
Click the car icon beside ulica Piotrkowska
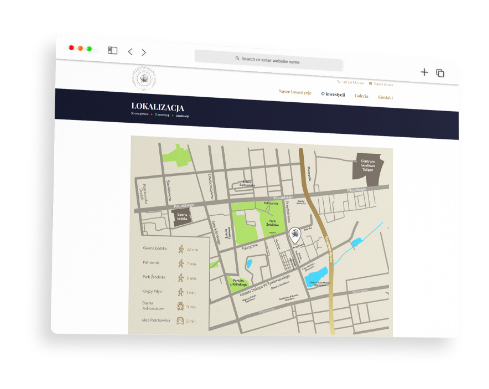point(180,320)
